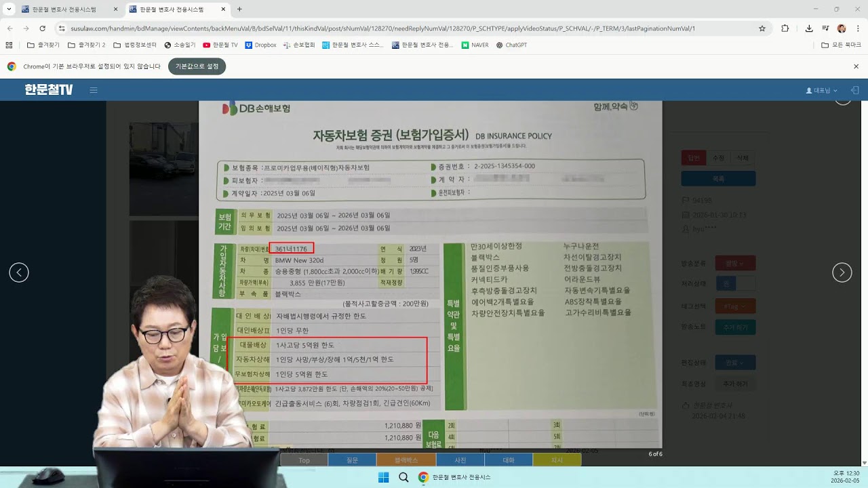Screen dimensions: 868x488
Task: Open the 편집상태 완료 dropdown
Action: click(735, 363)
